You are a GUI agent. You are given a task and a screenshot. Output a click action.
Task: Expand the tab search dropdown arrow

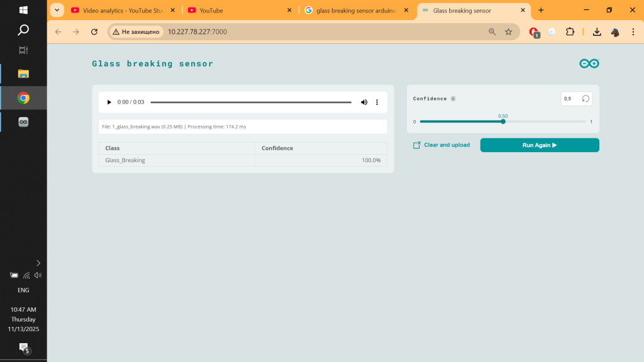coord(57,10)
